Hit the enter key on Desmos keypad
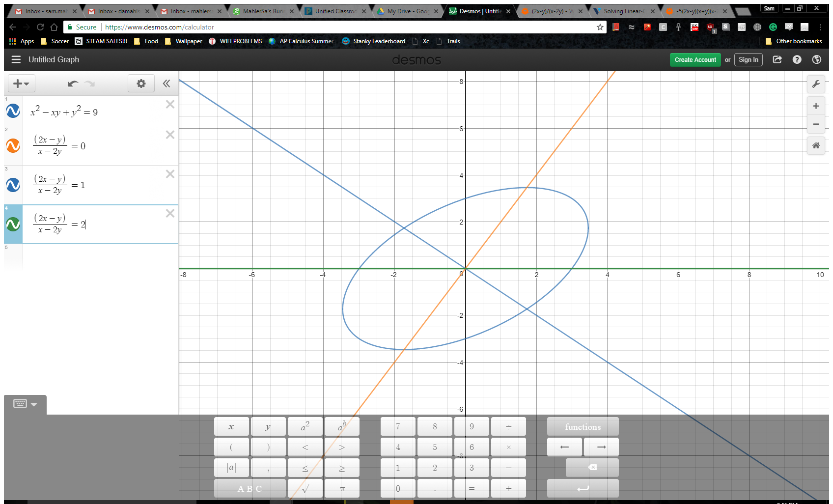 [583, 488]
